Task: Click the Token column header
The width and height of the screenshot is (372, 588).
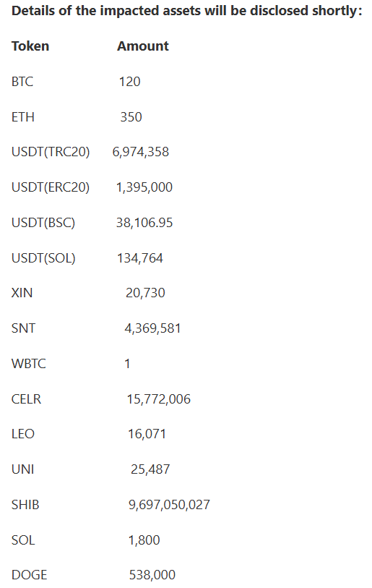Action: (30, 46)
